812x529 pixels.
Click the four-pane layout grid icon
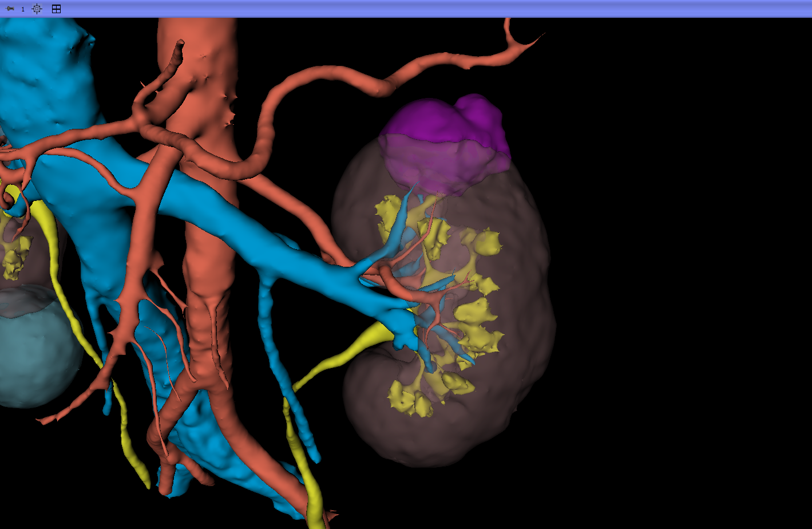tap(56, 9)
